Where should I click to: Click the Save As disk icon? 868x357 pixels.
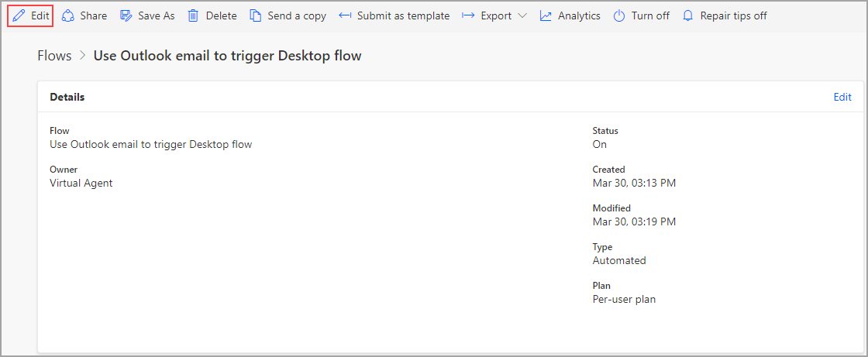click(126, 15)
